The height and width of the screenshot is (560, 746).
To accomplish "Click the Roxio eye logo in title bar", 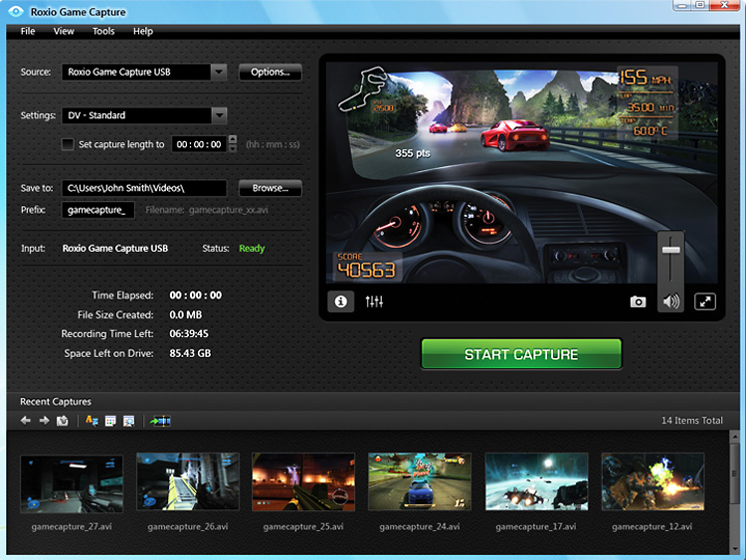I will (16, 11).
